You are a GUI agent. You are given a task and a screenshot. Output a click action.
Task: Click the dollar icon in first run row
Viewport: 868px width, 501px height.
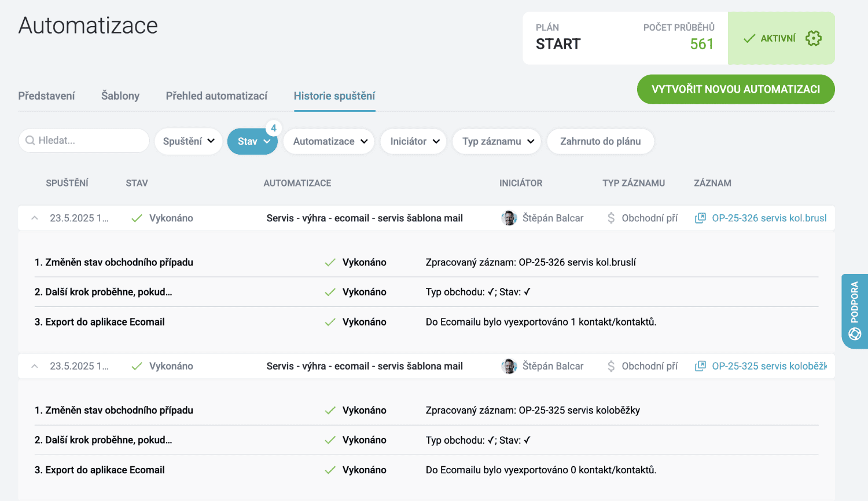point(611,218)
